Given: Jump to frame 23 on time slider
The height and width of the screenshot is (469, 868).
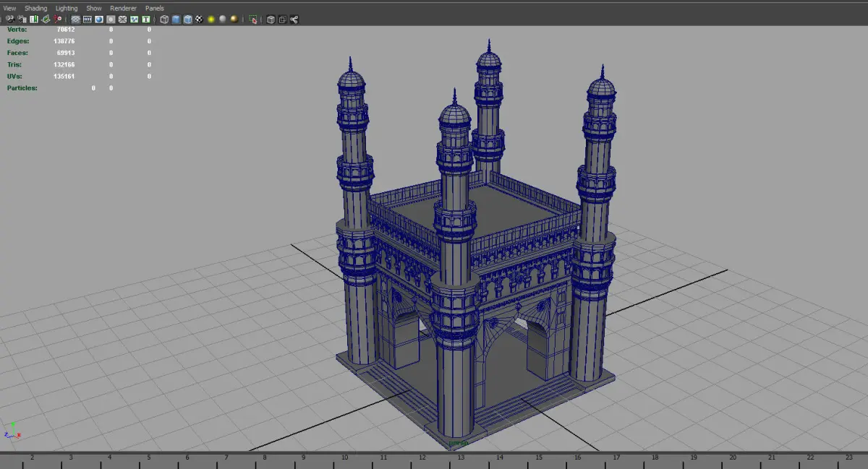Looking at the screenshot, I should coord(849,457).
